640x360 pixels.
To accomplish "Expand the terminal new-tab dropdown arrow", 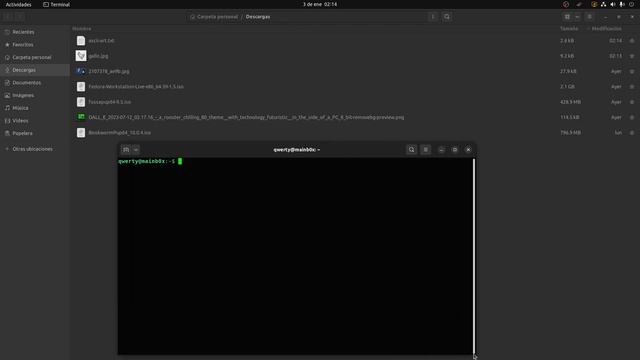I will 136,150.
